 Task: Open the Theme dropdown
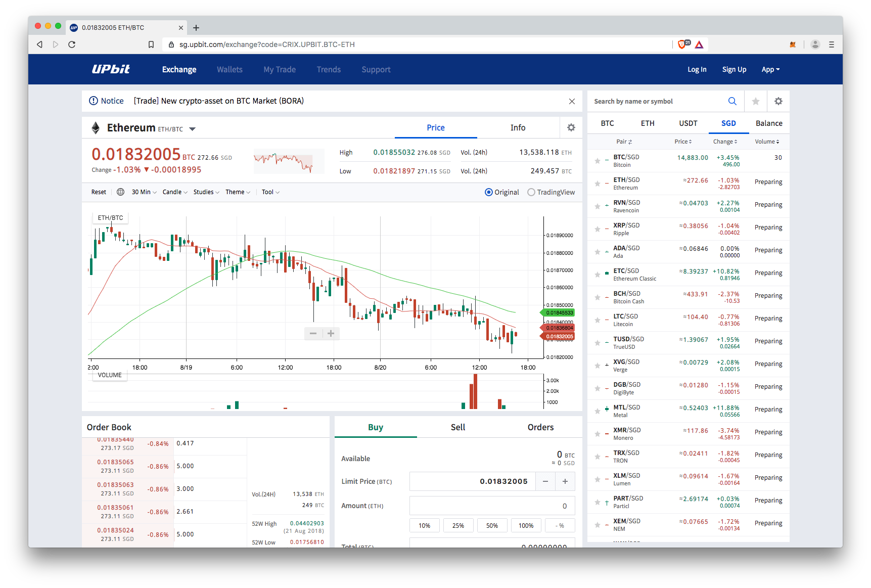pos(238,192)
